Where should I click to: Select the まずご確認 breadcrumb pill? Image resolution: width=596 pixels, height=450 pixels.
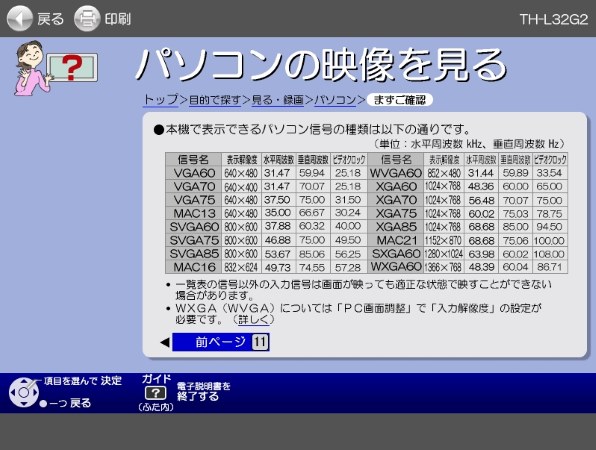click(399, 100)
